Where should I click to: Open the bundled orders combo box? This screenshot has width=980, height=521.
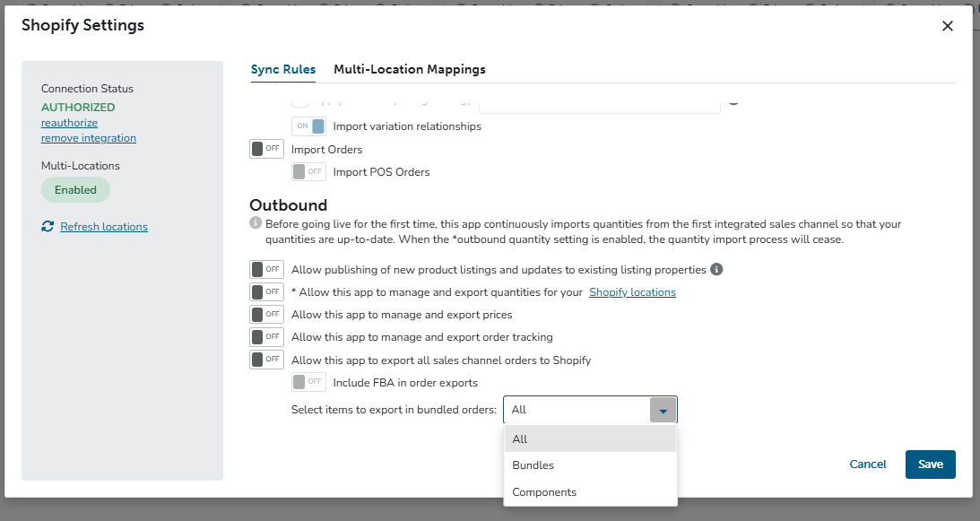coord(590,411)
